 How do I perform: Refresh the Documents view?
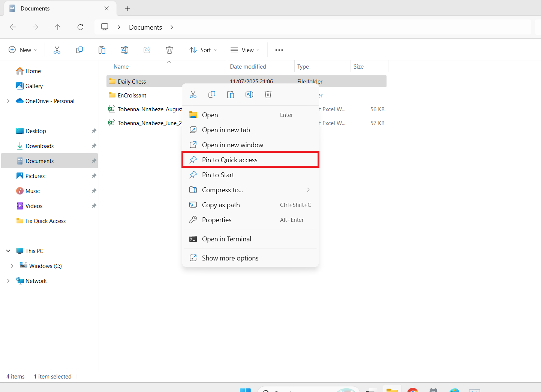[80, 27]
